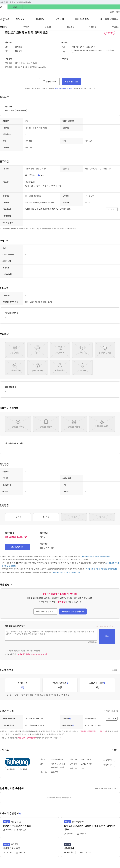The height and width of the screenshot is (868, 120).
Task: Click the 로그인 link
Action: click(112, 12)
